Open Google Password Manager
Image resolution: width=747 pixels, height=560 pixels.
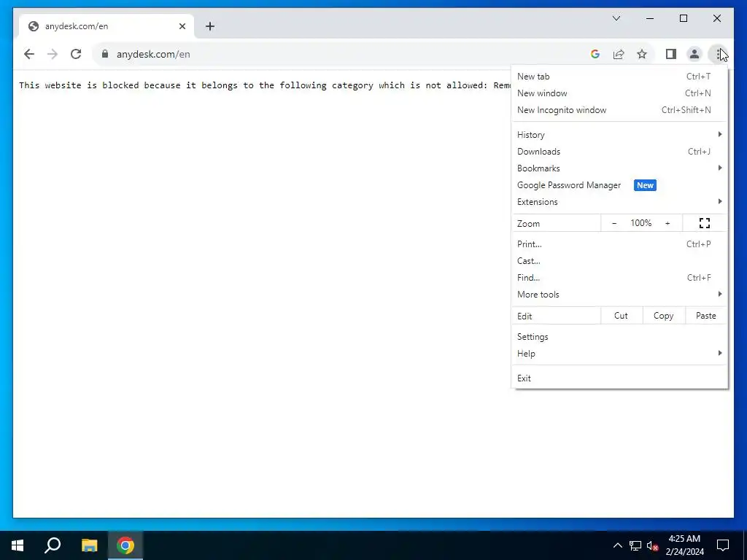[619, 185]
